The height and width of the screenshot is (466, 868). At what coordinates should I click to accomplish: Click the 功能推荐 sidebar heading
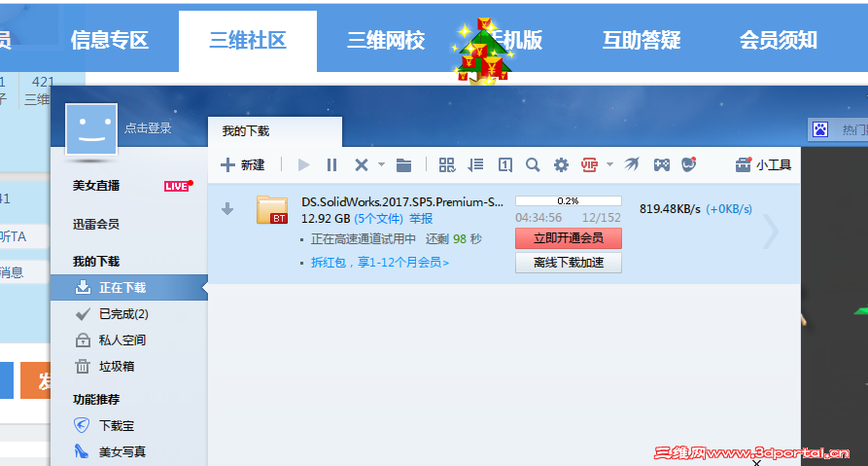point(96,400)
